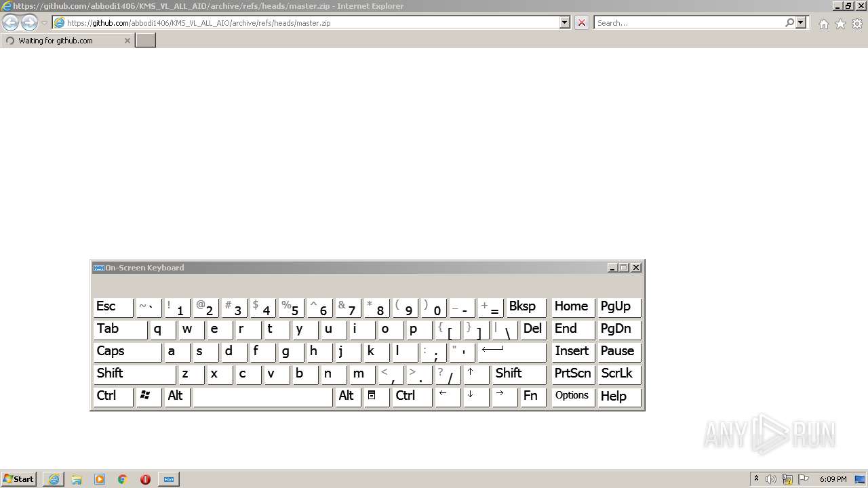Click the Home key on On-Screen Keyboard
Image resolution: width=868 pixels, height=488 pixels.
[573, 307]
